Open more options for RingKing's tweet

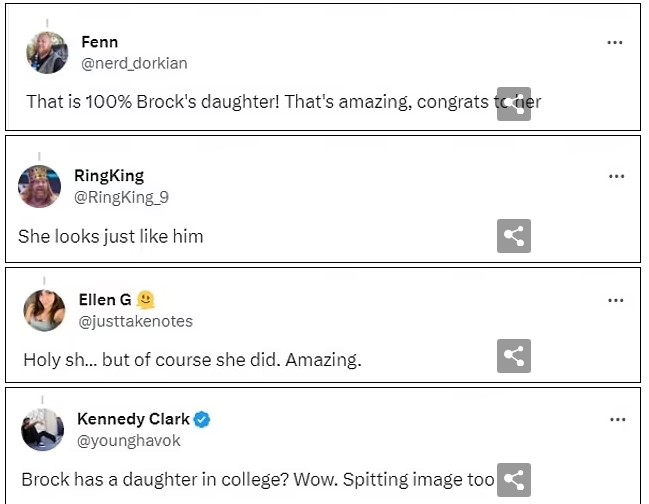point(616,176)
